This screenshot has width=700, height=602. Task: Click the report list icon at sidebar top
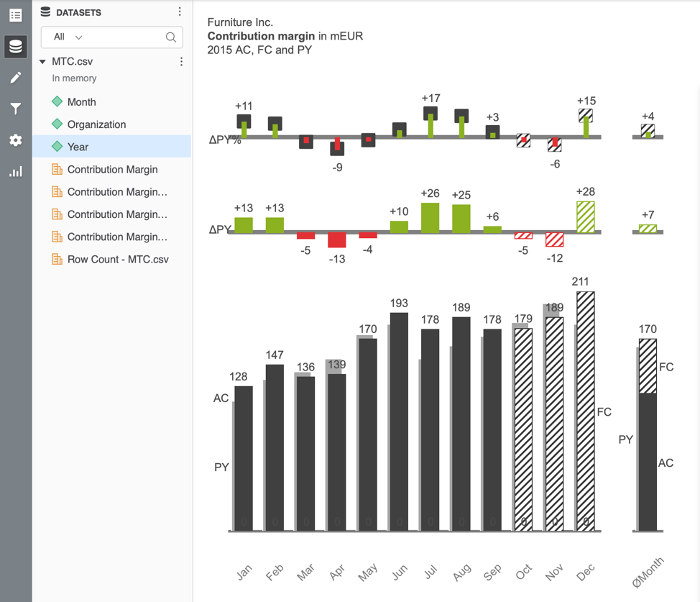[x=15, y=16]
